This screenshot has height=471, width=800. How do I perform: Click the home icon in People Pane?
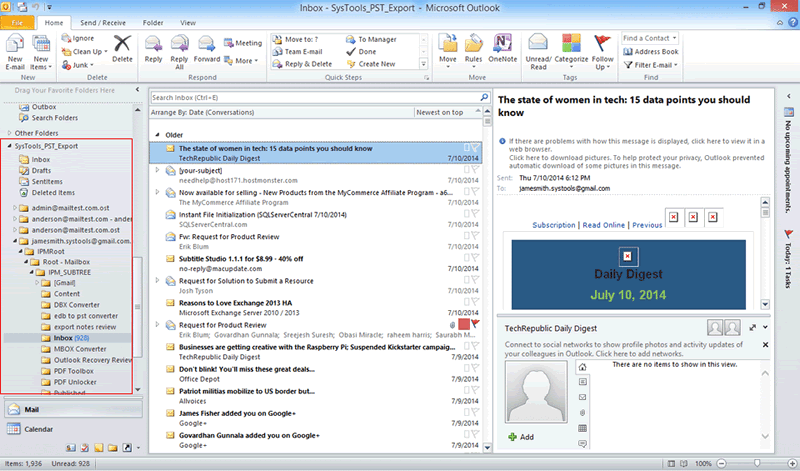pos(582,367)
